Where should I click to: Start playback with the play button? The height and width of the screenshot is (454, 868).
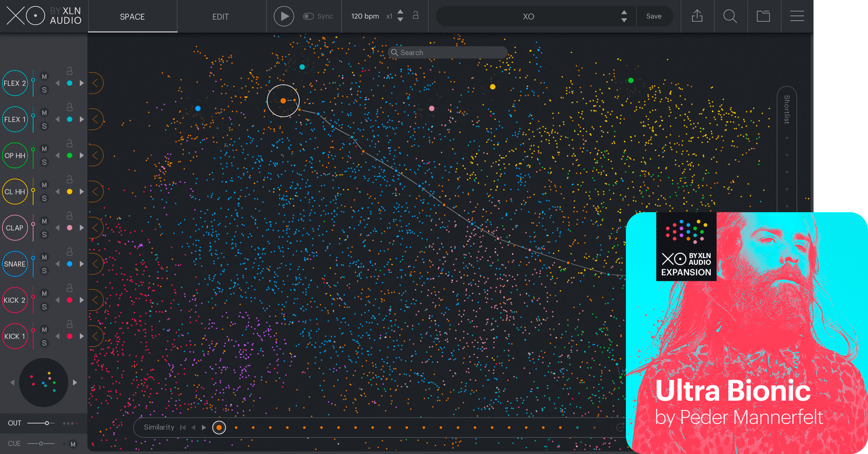[284, 16]
